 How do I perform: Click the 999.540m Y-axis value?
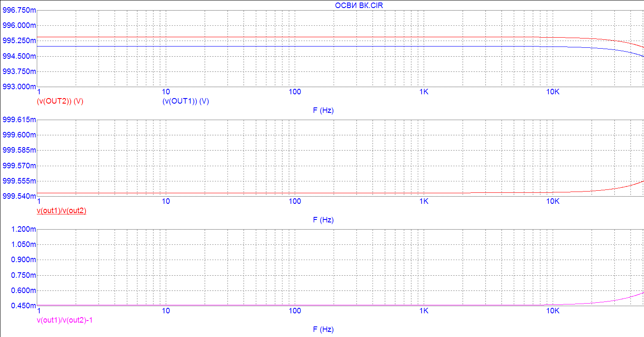click(x=19, y=196)
